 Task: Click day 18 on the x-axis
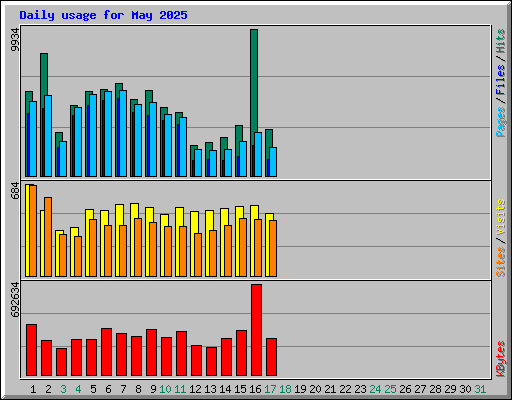click(x=285, y=389)
